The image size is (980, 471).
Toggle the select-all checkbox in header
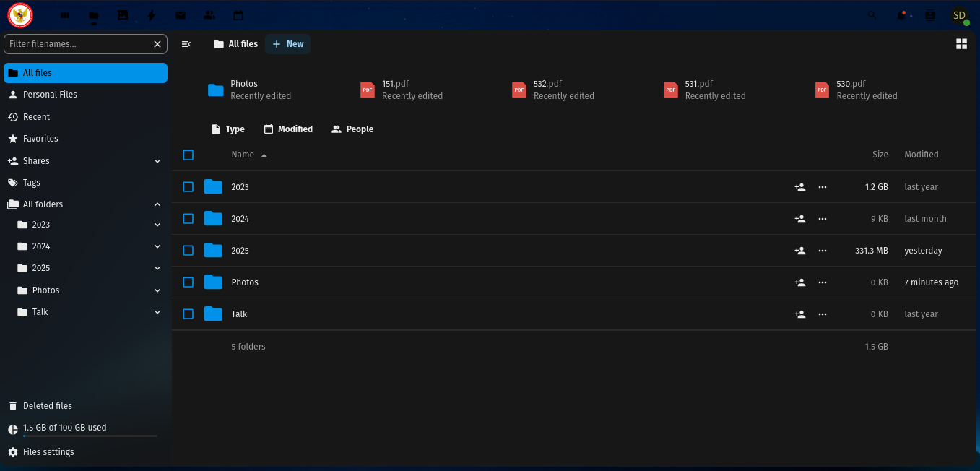tap(188, 155)
